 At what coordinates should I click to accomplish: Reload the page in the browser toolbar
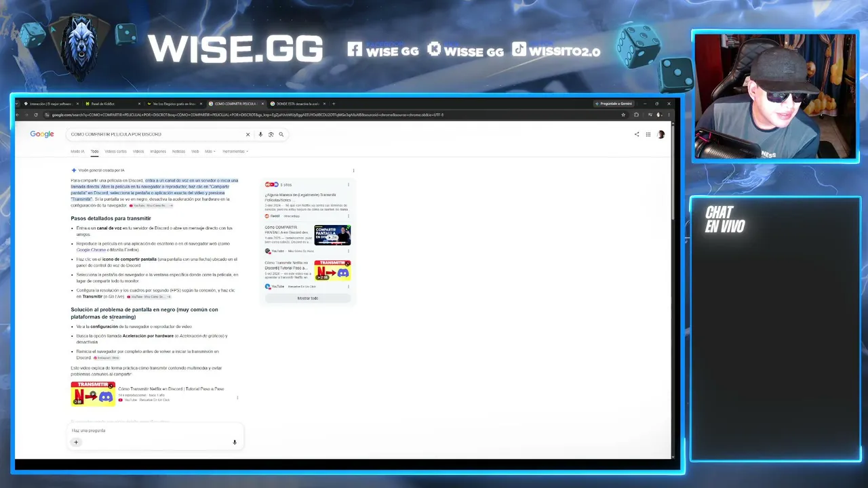(36, 115)
